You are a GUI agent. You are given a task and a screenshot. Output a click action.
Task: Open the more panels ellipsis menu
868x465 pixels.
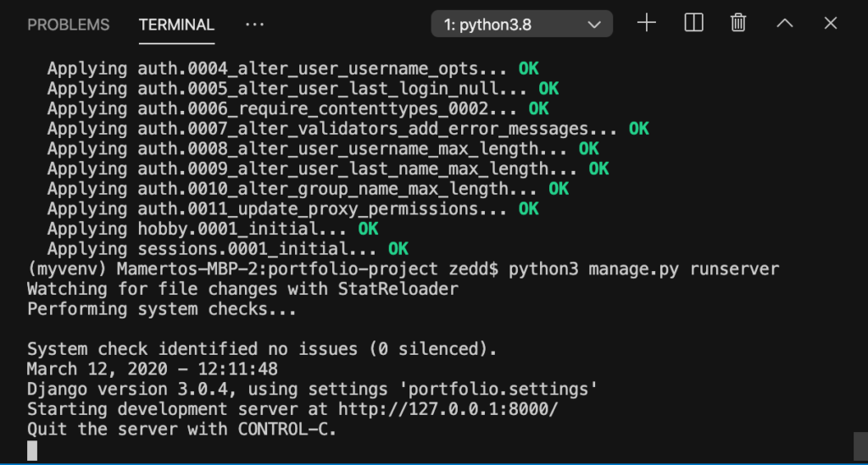point(254,25)
